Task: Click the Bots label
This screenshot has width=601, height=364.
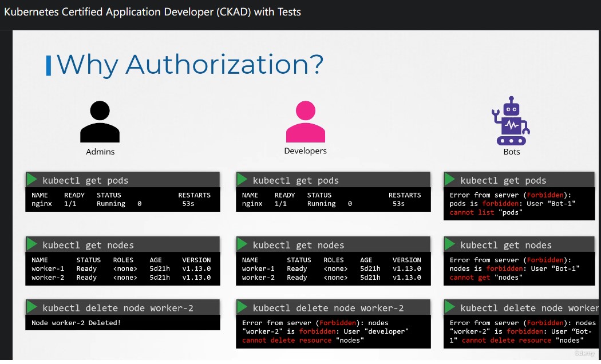Action: coord(512,152)
